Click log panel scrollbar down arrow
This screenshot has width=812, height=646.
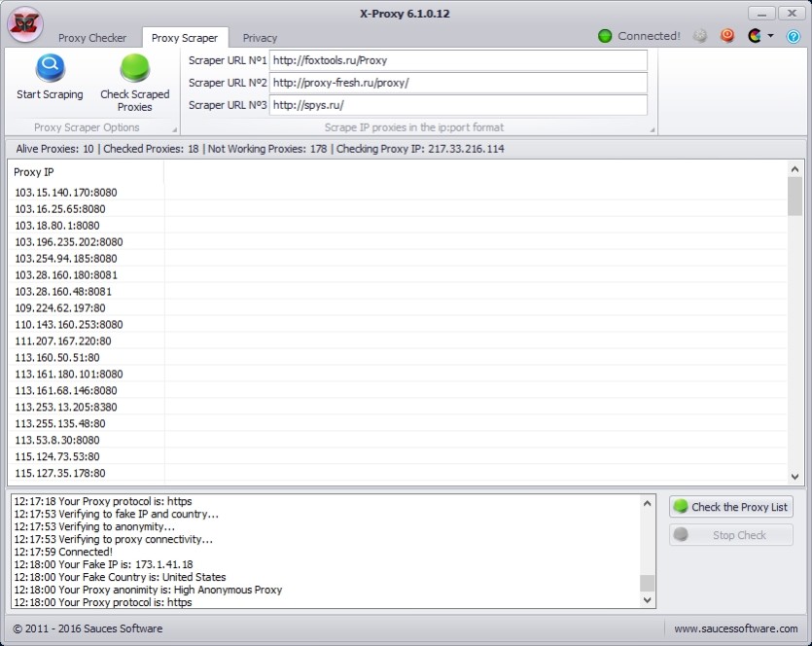(648, 600)
